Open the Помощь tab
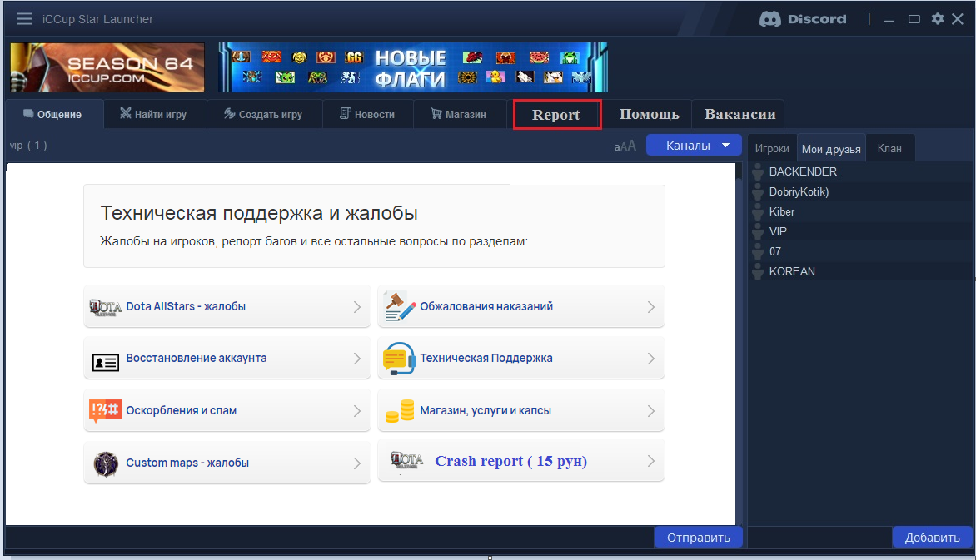The image size is (976, 560). click(x=649, y=115)
